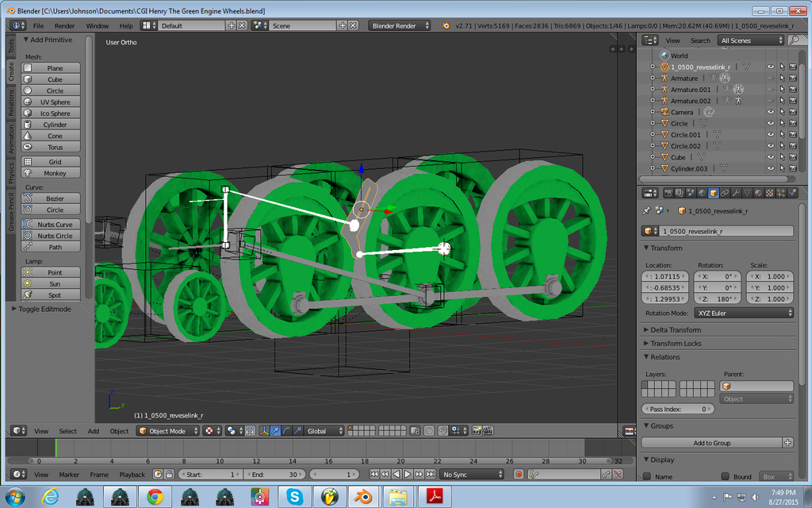The width and height of the screenshot is (812, 508).
Task: Open the Render Layers properties tab icon
Action: [680, 193]
